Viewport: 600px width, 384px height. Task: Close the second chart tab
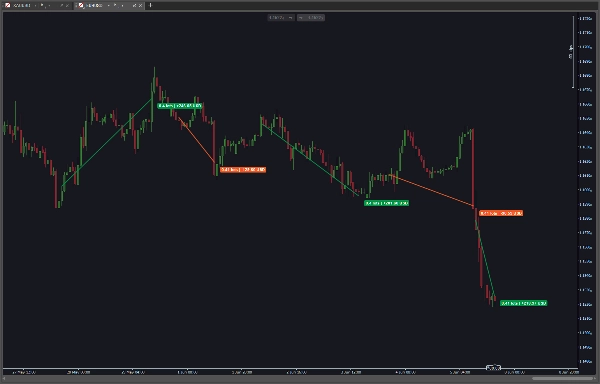[140, 5]
